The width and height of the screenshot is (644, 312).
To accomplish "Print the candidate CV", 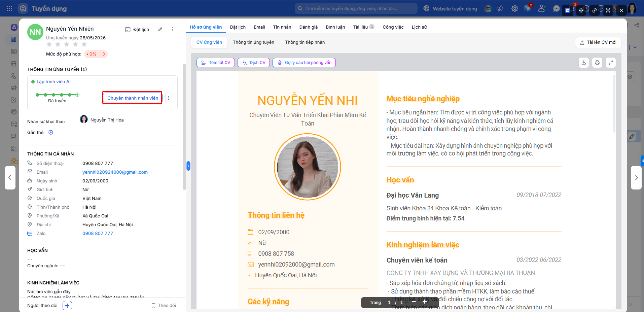I will click(x=597, y=63).
